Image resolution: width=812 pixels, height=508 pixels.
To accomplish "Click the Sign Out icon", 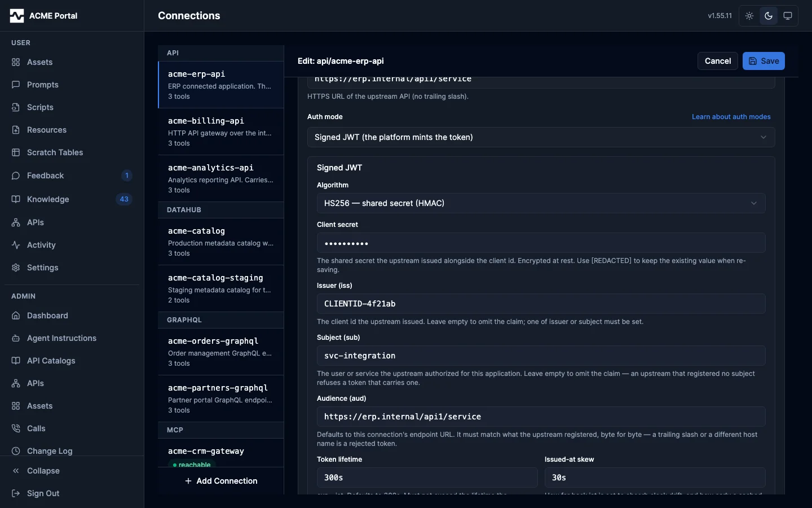I will pyautogui.click(x=16, y=493).
